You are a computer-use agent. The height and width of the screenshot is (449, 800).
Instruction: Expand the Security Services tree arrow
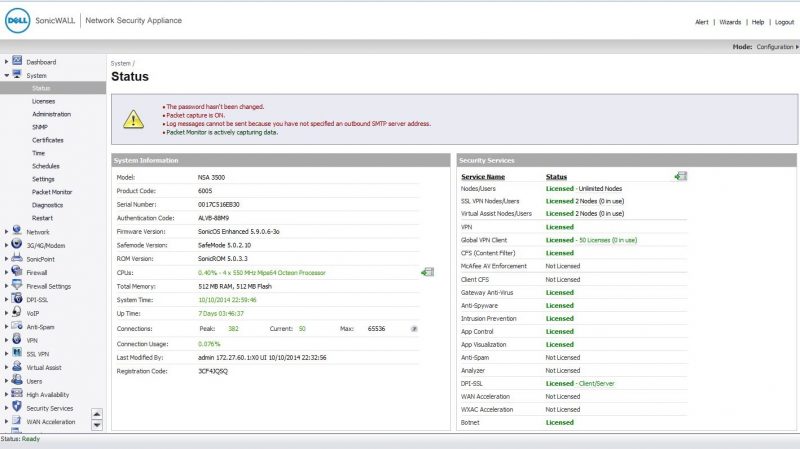(x=6, y=408)
